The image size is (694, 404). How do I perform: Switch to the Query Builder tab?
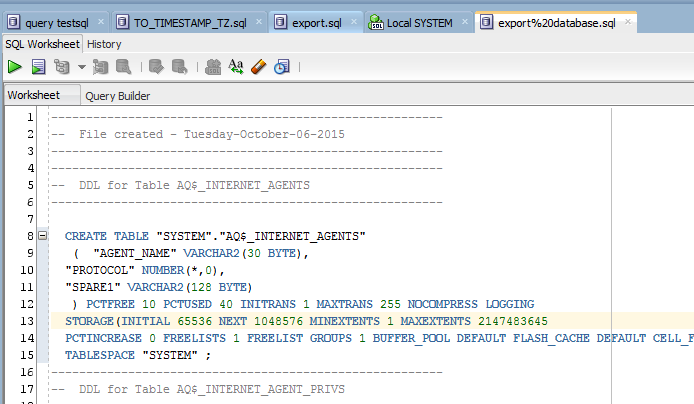click(x=118, y=96)
